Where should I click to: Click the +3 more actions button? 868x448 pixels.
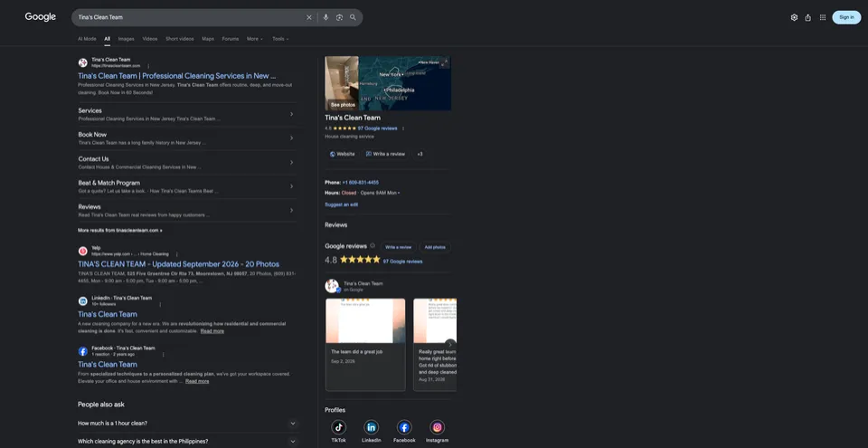(x=420, y=154)
